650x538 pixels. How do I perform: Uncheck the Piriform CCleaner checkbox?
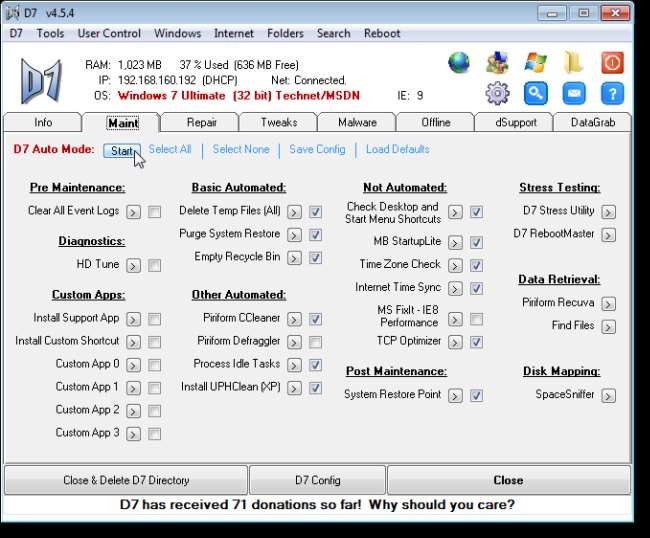[x=315, y=319]
